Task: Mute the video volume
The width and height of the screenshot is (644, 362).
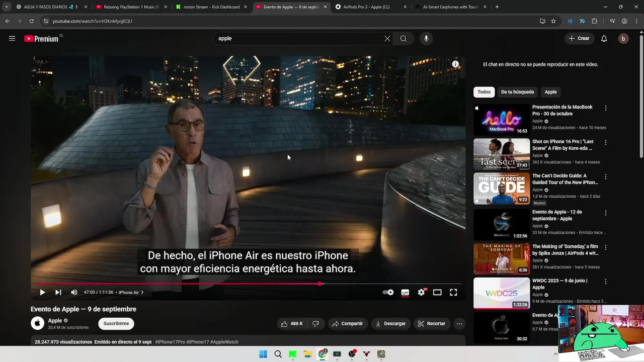Action: 74,292
